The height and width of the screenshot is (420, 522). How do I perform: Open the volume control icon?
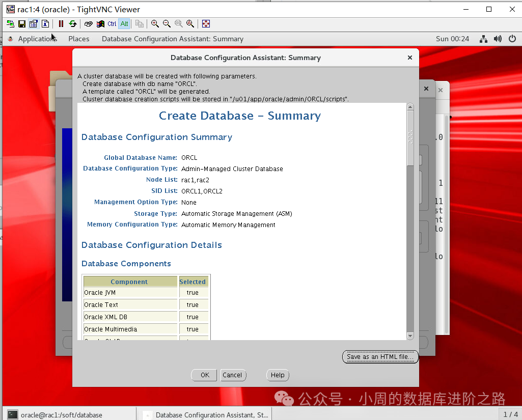498,39
